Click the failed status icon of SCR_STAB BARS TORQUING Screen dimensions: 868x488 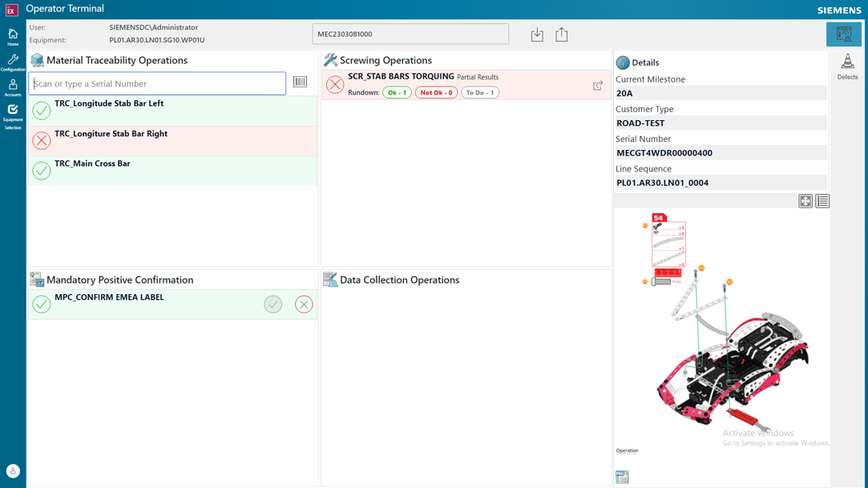coord(335,85)
